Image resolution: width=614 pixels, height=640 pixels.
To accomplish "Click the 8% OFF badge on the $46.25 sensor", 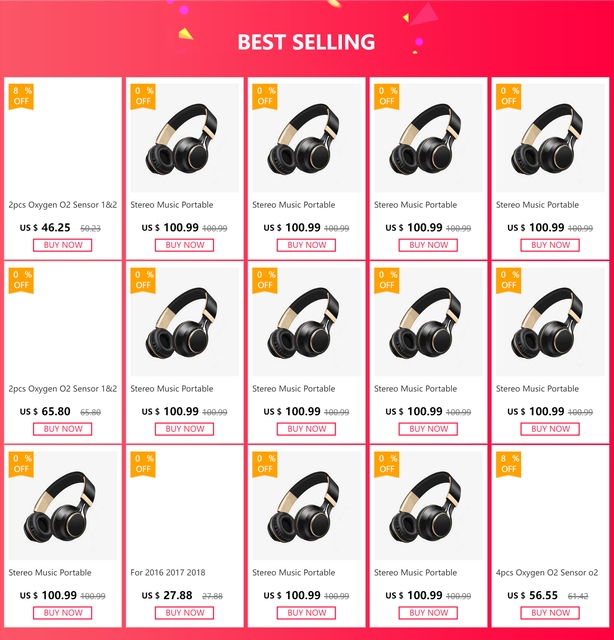I will (21, 95).
